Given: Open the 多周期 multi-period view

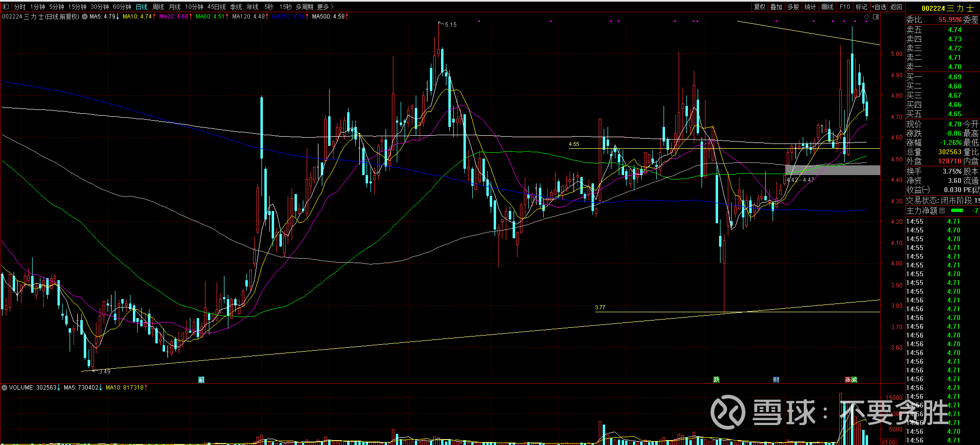Looking at the screenshot, I should pos(304,7).
